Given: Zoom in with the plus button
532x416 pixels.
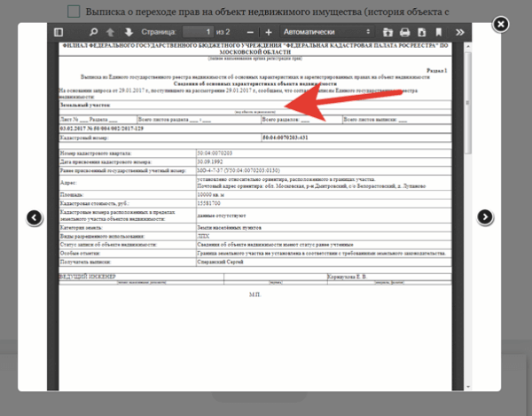Looking at the screenshot, I should tap(269, 32).
